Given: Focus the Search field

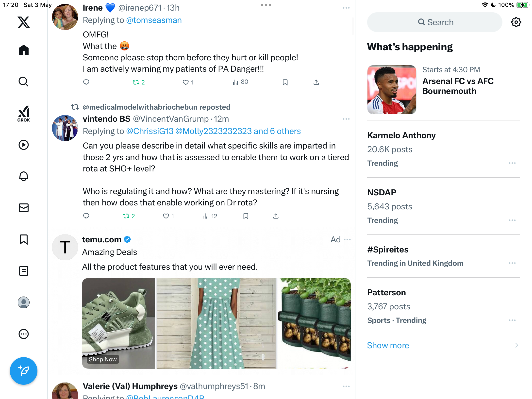Looking at the screenshot, I should click(x=435, y=22).
